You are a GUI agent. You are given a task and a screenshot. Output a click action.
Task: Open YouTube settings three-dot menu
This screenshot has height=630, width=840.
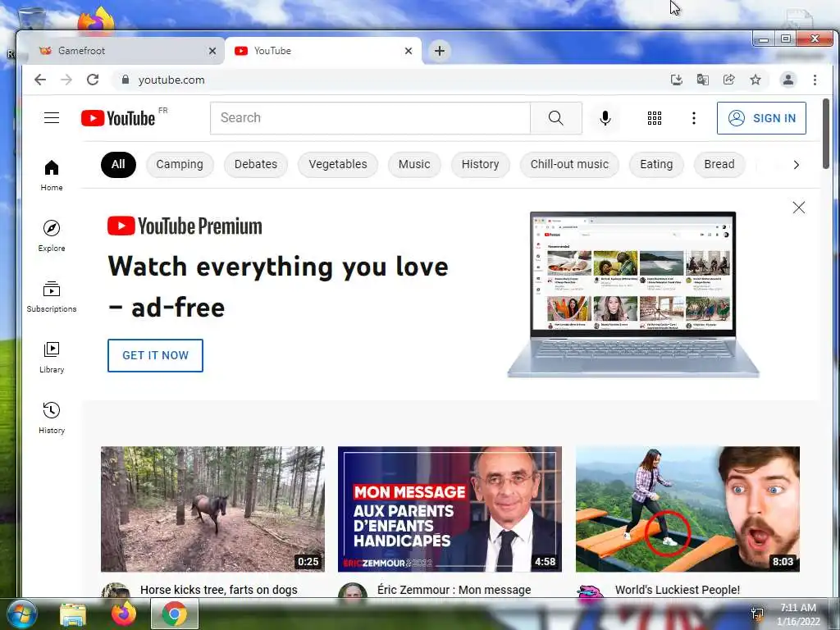pyautogui.click(x=694, y=118)
